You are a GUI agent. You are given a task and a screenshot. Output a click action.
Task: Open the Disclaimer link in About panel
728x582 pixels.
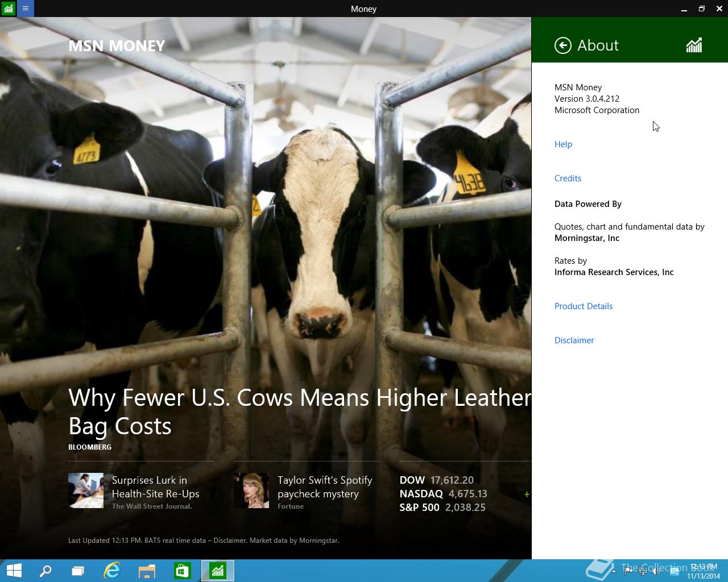574,340
